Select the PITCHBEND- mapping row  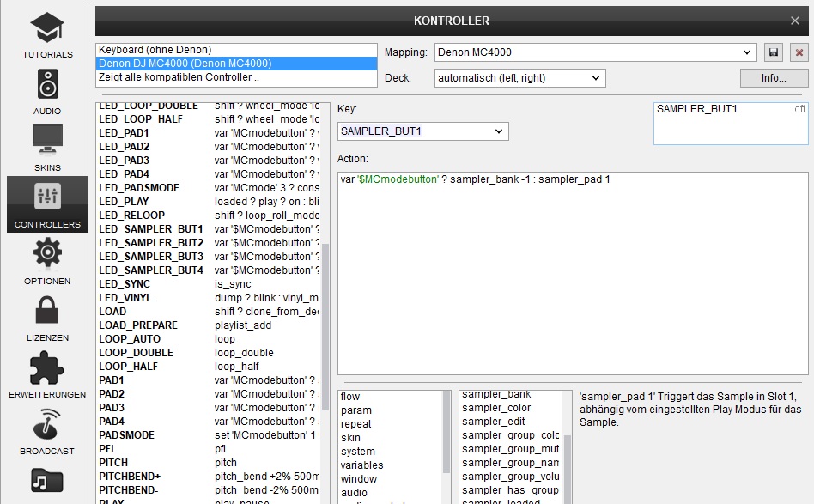click(210, 490)
